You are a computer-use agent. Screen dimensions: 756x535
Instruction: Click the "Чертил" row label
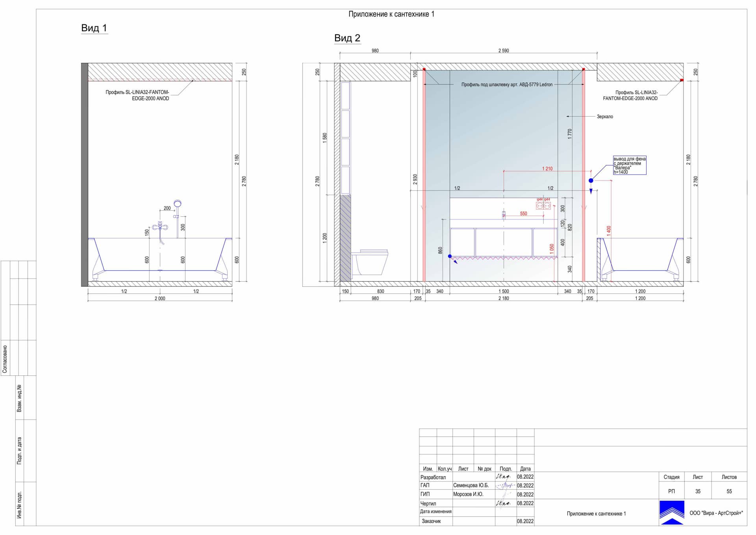coord(428,503)
